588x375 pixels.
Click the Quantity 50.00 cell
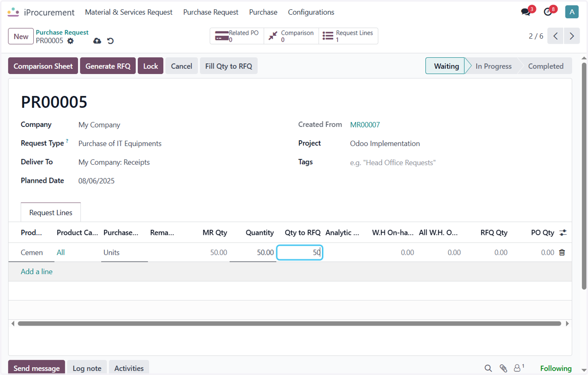253,252
